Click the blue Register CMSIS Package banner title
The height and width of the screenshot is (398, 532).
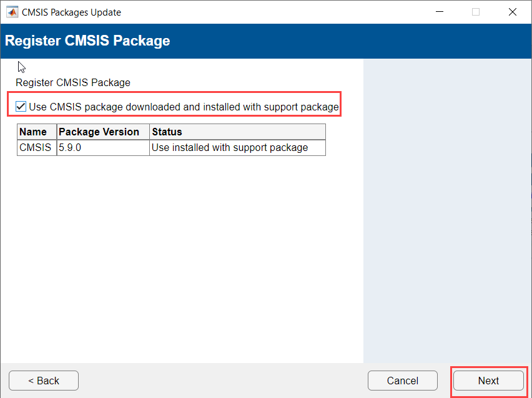pyautogui.click(x=87, y=41)
